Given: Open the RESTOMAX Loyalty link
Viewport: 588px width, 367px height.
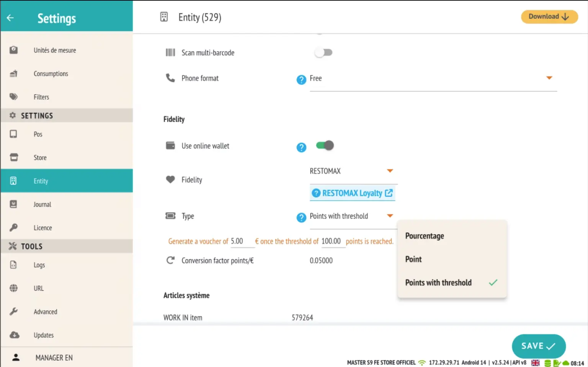Looking at the screenshot, I should [x=353, y=193].
